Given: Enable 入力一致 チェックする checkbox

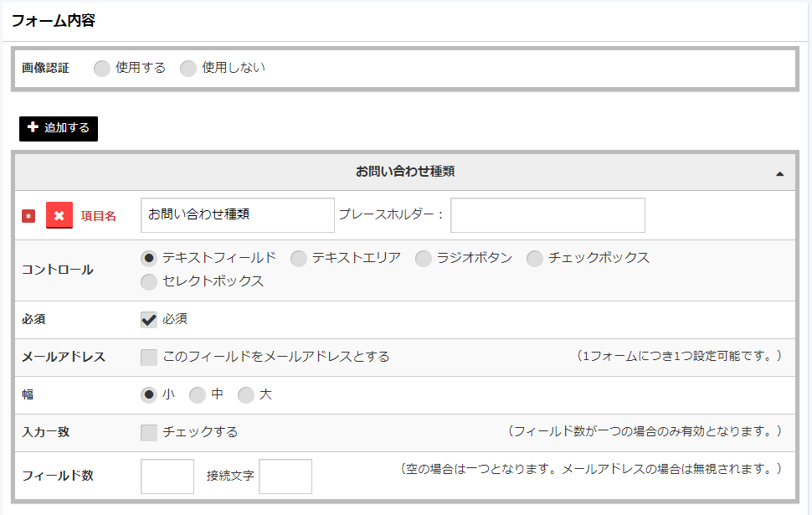Looking at the screenshot, I should coord(149,433).
